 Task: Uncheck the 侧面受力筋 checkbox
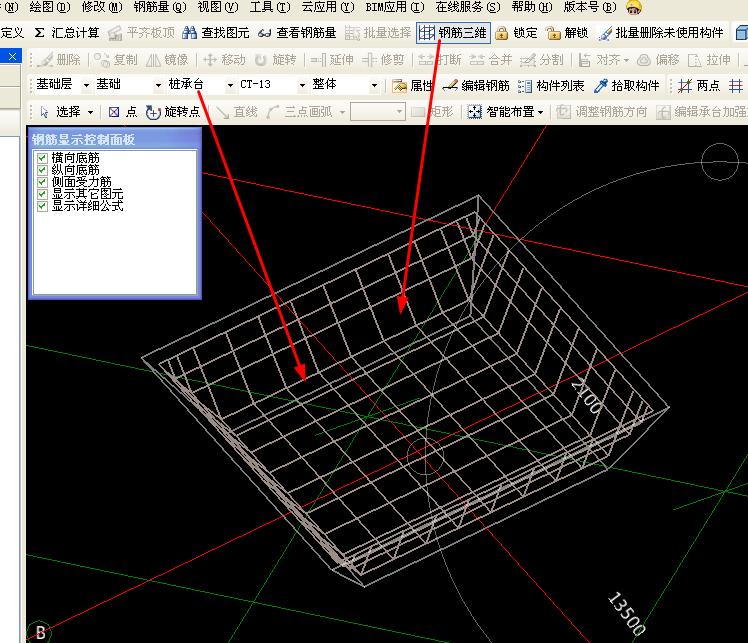[x=42, y=182]
